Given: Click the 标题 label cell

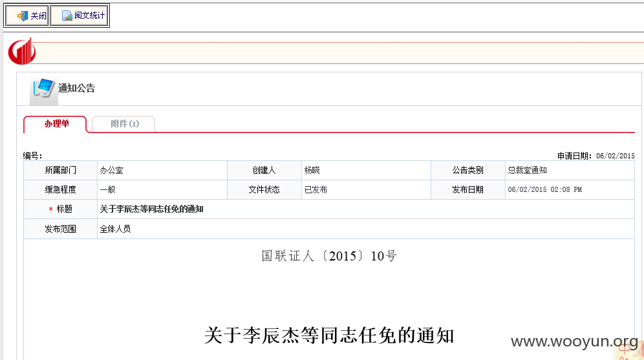Looking at the screenshot, I should pyautogui.click(x=60, y=209).
